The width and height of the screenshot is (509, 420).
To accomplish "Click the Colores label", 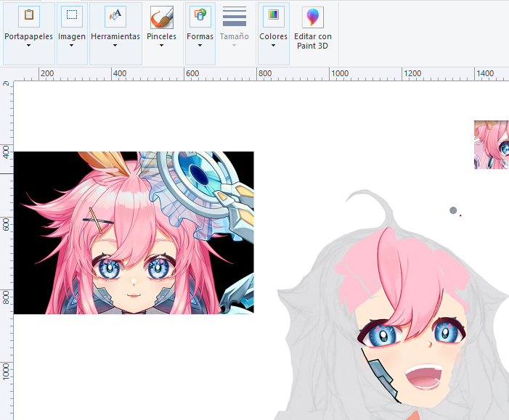I will point(273,37).
